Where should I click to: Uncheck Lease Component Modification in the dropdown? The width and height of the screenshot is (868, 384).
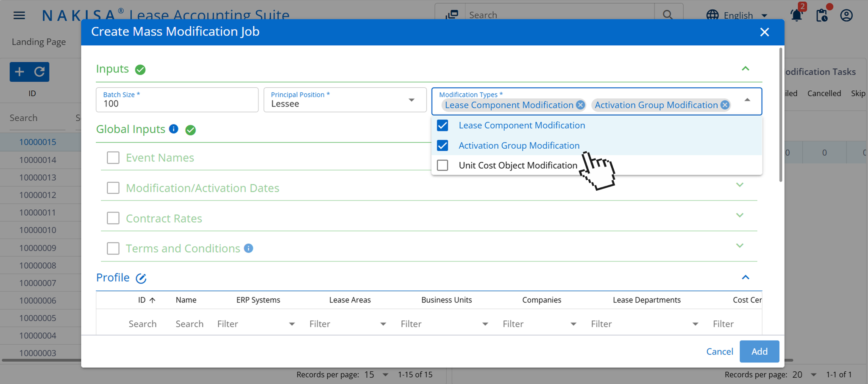(x=442, y=125)
